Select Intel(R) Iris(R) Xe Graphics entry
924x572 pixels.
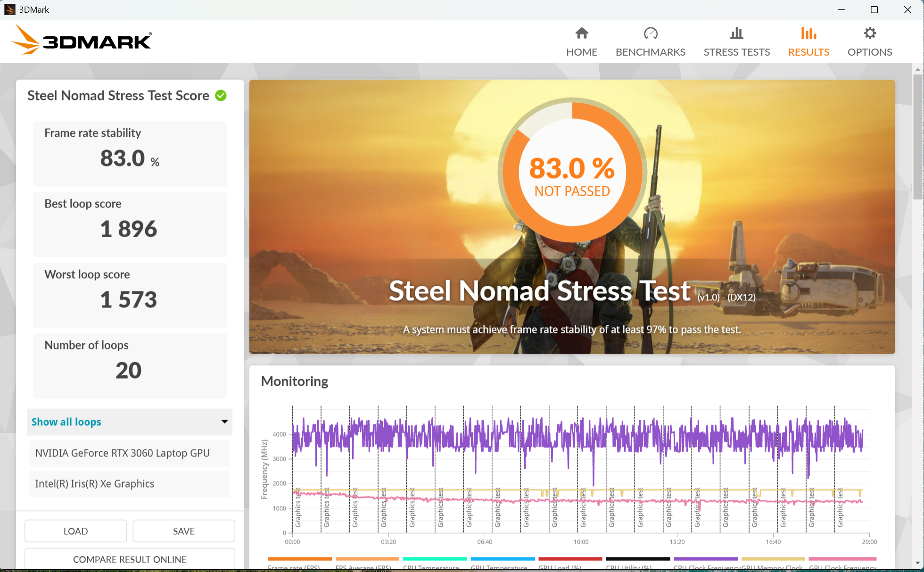pyautogui.click(x=130, y=484)
